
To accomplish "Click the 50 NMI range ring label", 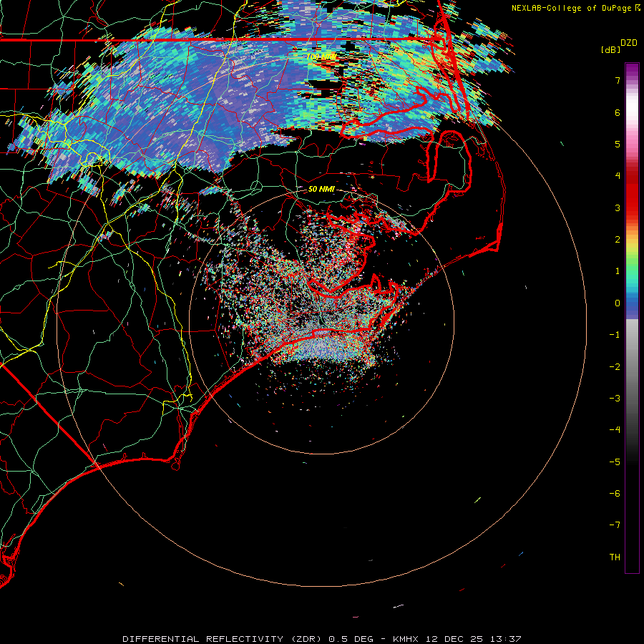I will click(321, 189).
